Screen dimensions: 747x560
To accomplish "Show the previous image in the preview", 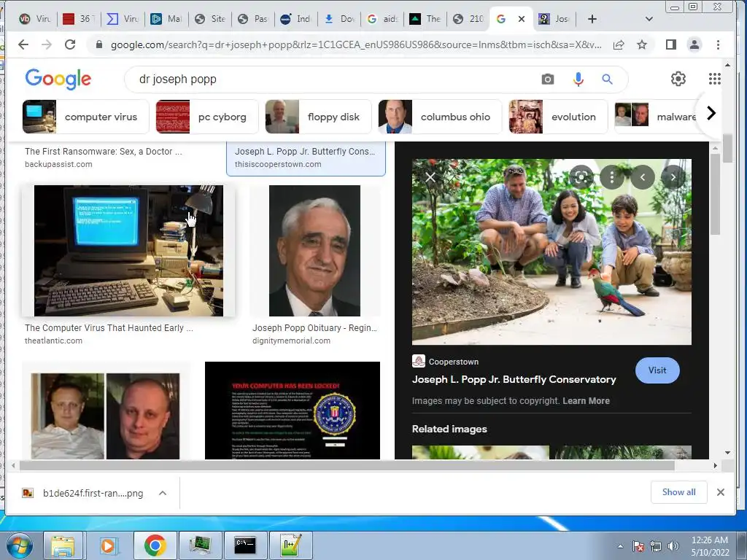I will (x=643, y=177).
